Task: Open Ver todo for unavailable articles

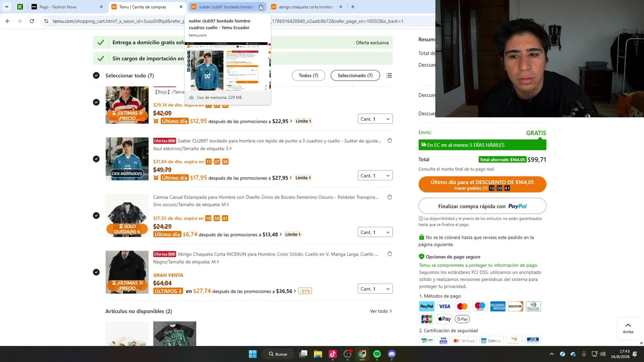Action: tap(381, 311)
